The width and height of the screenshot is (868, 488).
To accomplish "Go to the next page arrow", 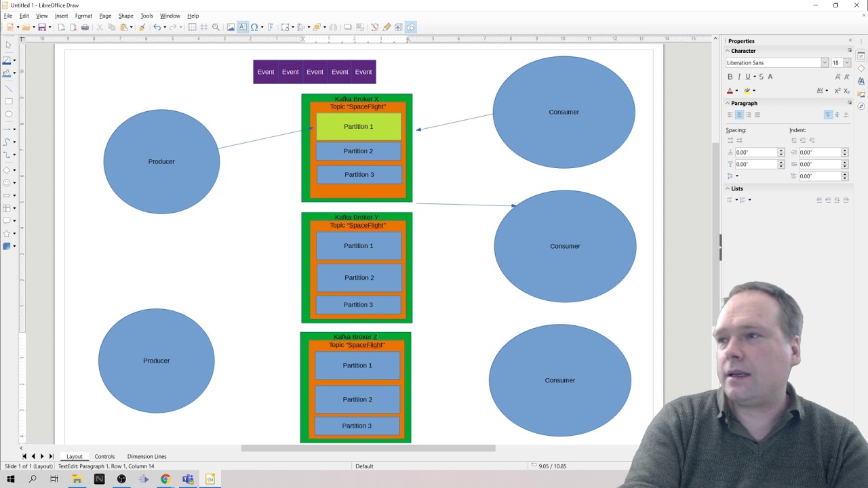I will click(x=42, y=457).
